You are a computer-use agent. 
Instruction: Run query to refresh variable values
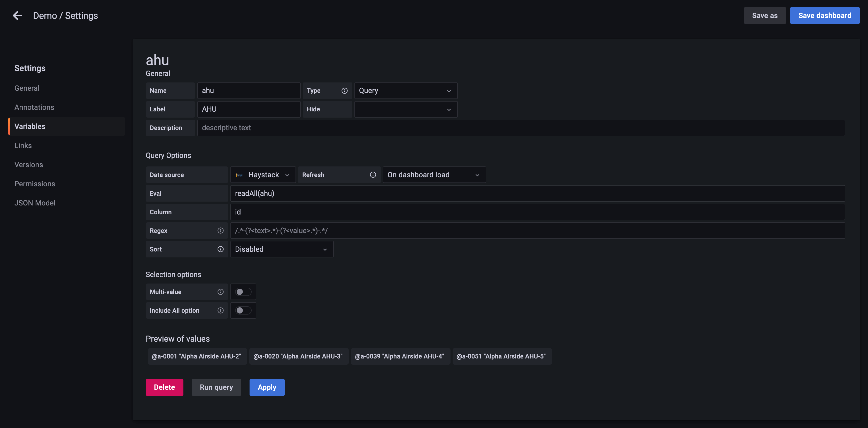pos(216,387)
